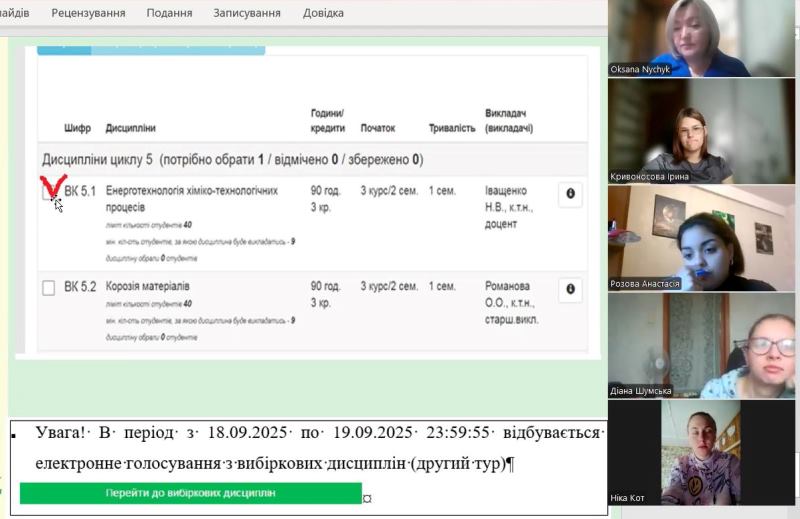Click discipline name Корозія матеріалів
This screenshot has width=800, height=519.
click(x=147, y=286)
